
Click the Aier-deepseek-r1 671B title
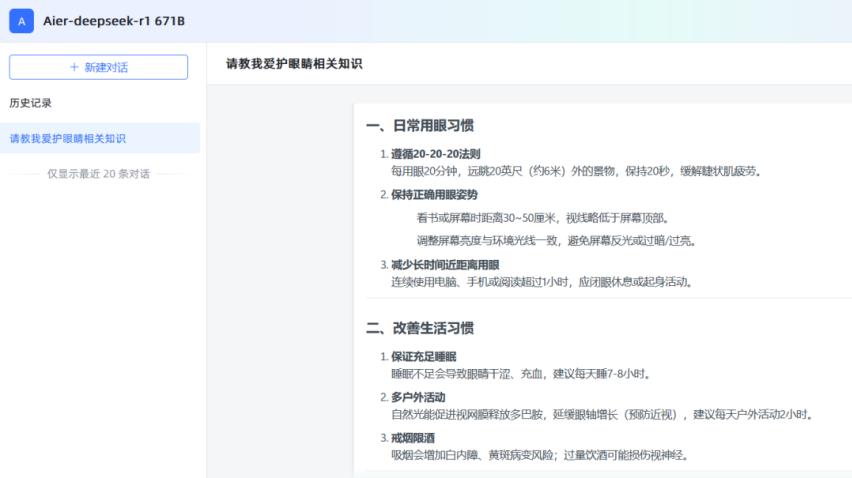pos(114,21)
